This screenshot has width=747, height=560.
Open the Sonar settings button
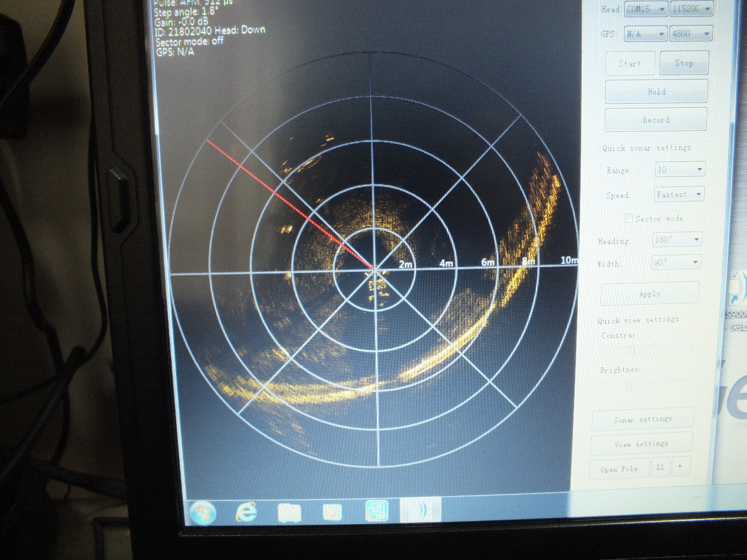(643, 419)
